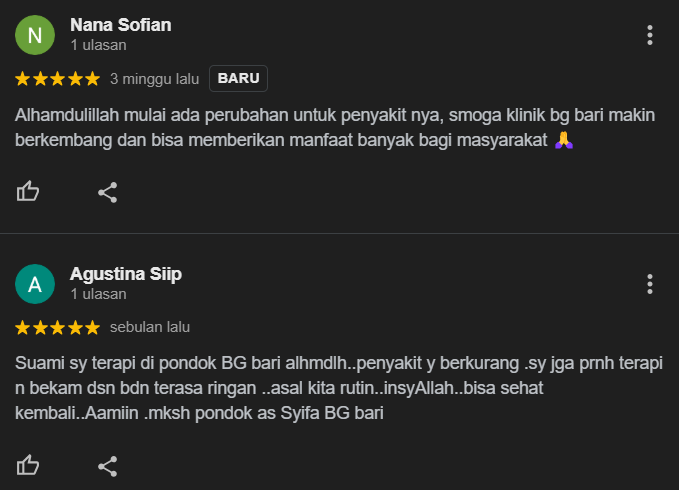This screenshot has height=490, width=679.
Task: Open more options for Nana Sofian's review
Action: coord(650,35)
